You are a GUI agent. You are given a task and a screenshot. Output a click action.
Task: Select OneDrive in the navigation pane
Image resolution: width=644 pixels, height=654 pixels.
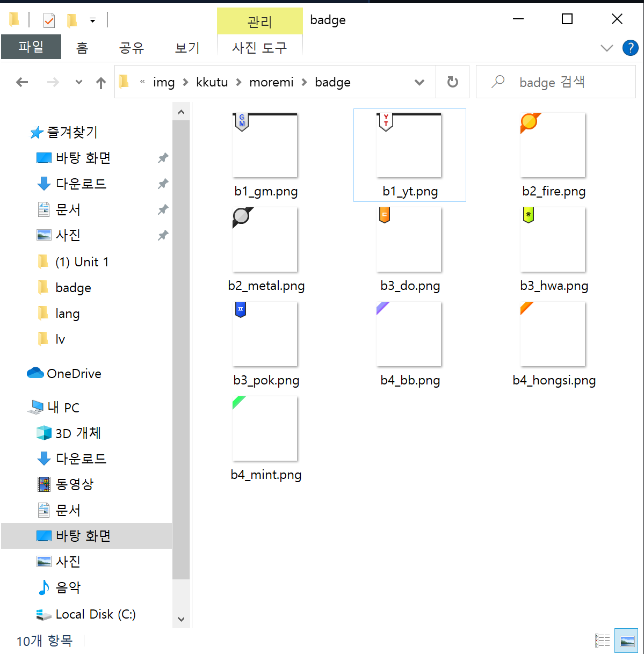coord(64,373)
